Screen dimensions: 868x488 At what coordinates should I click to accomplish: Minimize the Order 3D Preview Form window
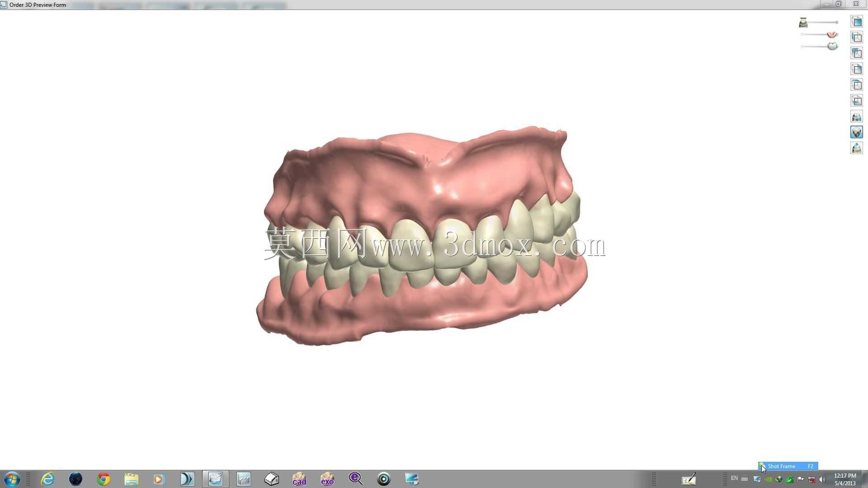point(827,4)
